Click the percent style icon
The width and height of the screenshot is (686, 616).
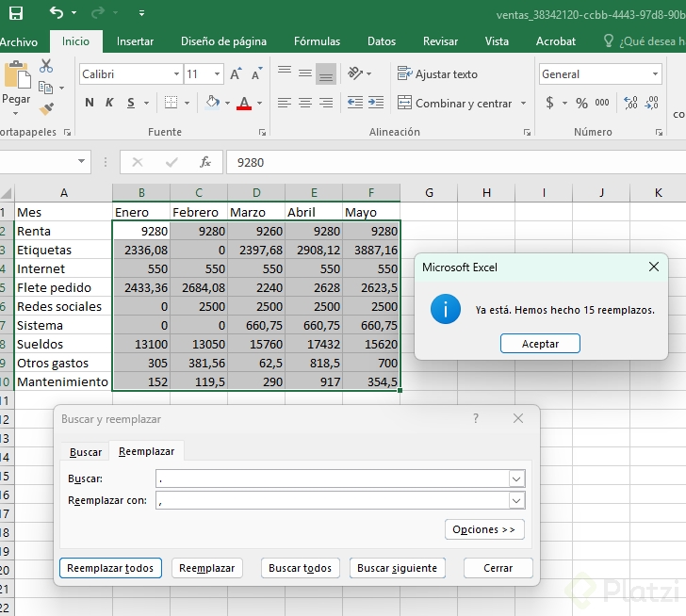[581, 103]
